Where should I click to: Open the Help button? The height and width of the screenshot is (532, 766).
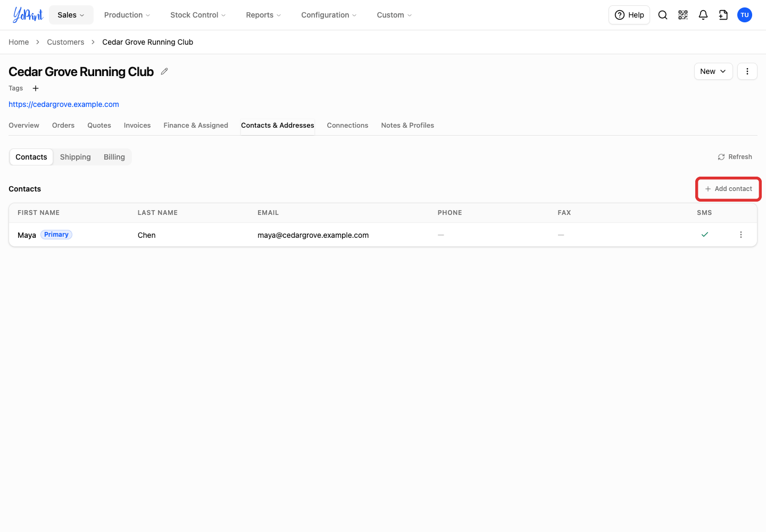[x=629, y=15]
